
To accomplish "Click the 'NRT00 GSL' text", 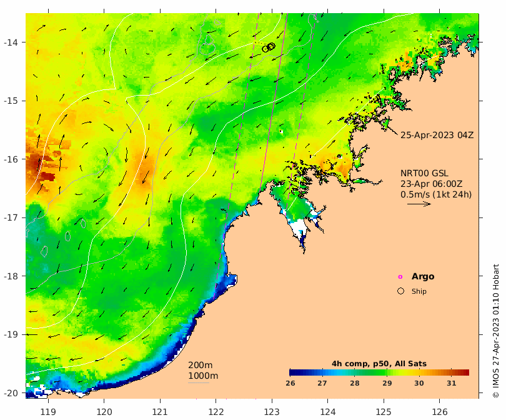I will pos(424,173).
